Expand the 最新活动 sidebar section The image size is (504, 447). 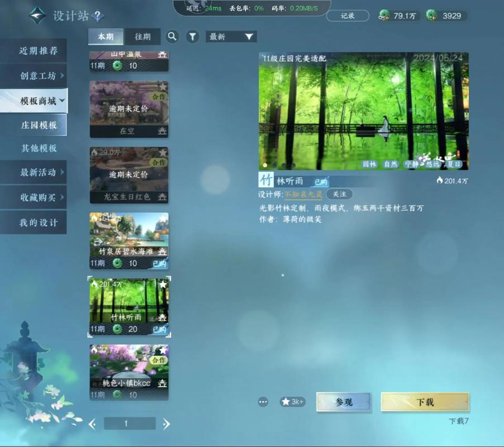(x=34, y=172)
